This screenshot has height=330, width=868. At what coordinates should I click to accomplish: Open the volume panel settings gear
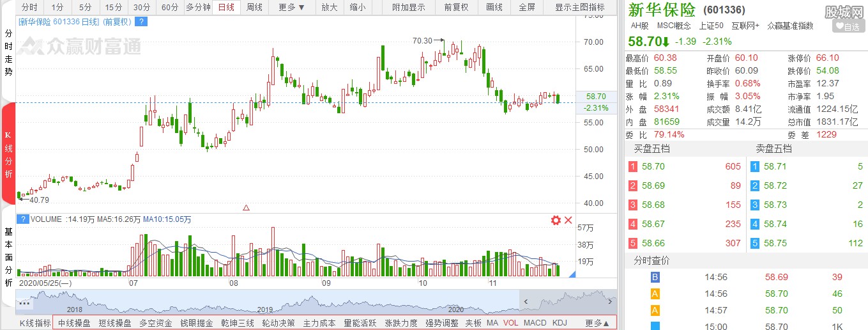556,220
